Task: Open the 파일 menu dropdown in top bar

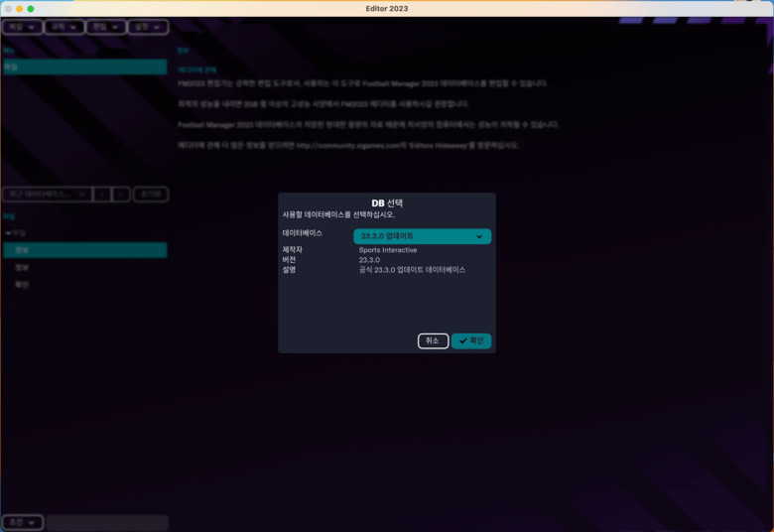Action: pos(22,27)
